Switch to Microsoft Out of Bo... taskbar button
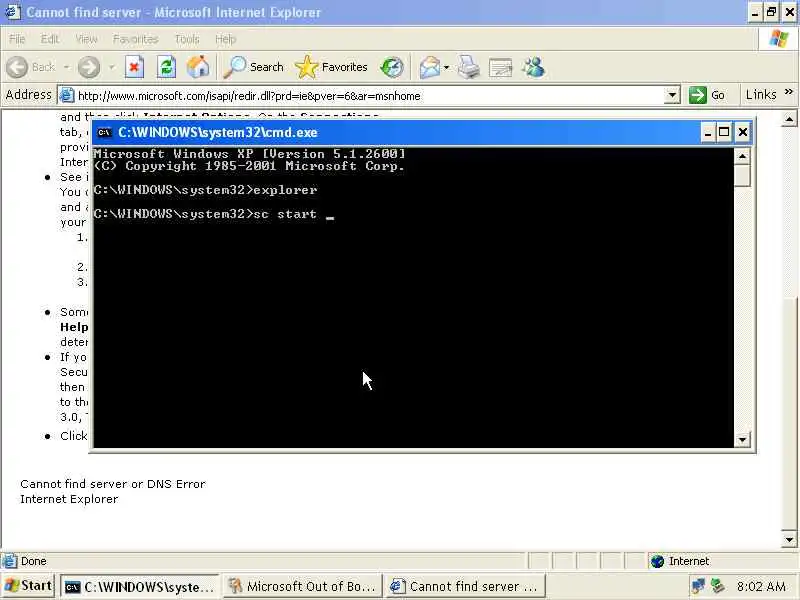This screenshot has width=800, height=600. (303, 587)
